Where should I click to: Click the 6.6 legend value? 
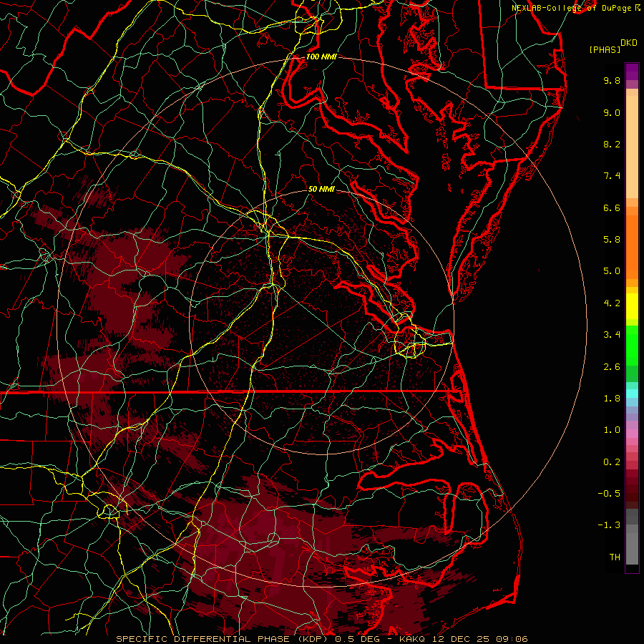click(612, 208)
